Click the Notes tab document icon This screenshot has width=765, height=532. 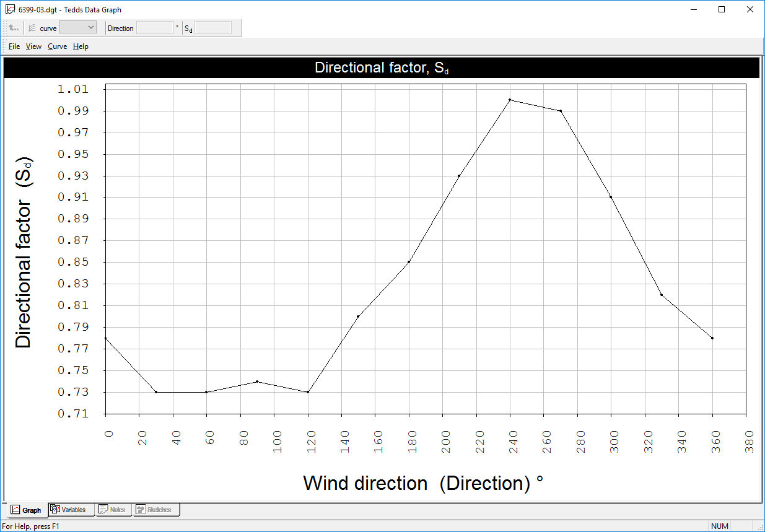tap(103, 509)
